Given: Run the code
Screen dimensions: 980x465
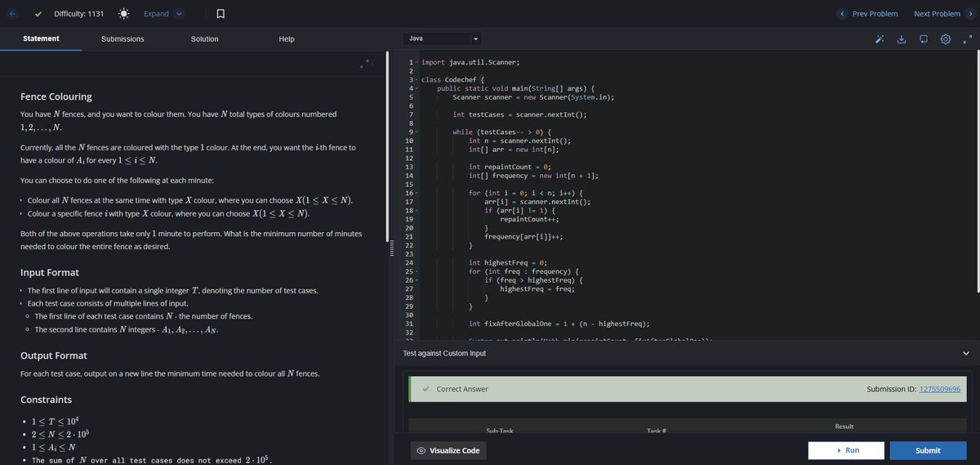Looking at the screenshot, I should pyautogui.click(x=846, y=450).
